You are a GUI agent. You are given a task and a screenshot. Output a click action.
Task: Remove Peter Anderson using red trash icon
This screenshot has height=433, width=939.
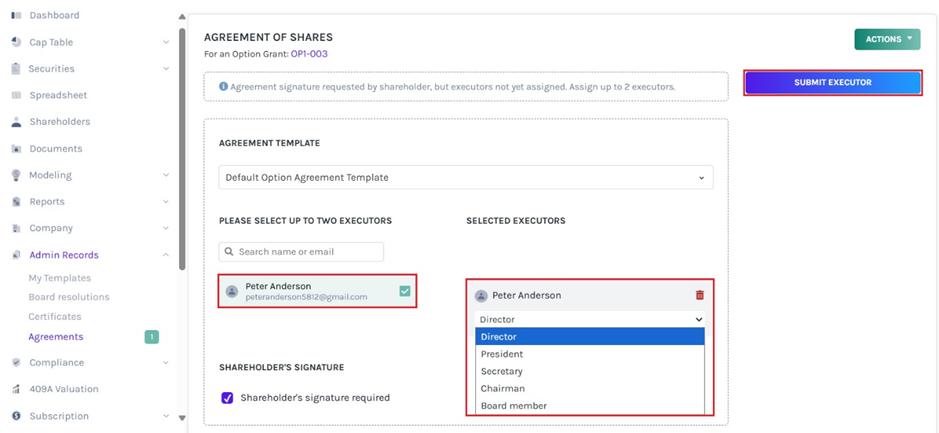click(x=699, y=295)
